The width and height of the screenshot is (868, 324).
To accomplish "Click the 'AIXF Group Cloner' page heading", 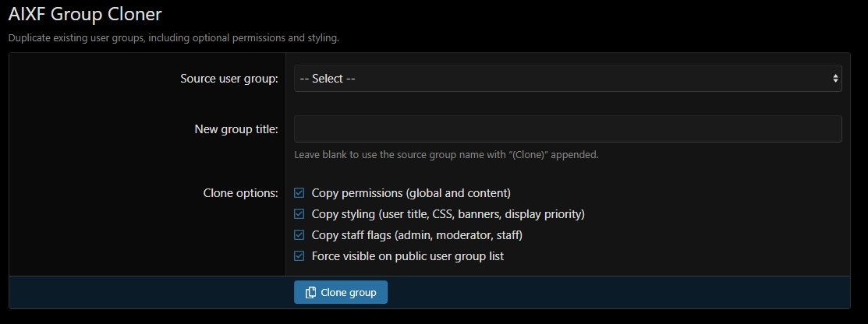I will click(90, 13).
